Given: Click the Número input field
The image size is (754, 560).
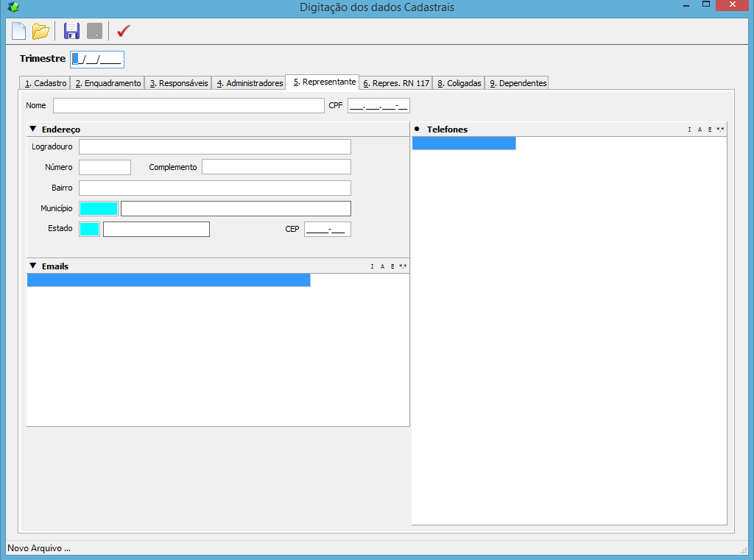Looking at the screenshot, I should [x=105, y=167].
